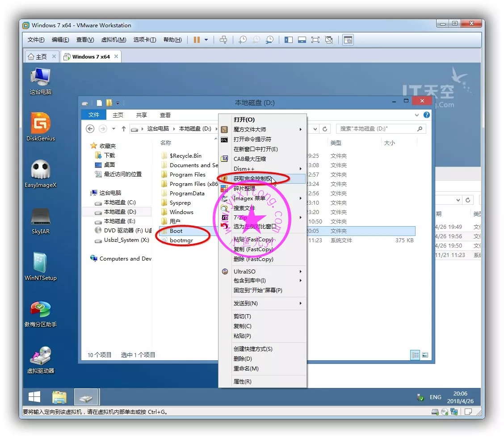
Task: Switch to details view toggle
Action: [x=416, y=355]
